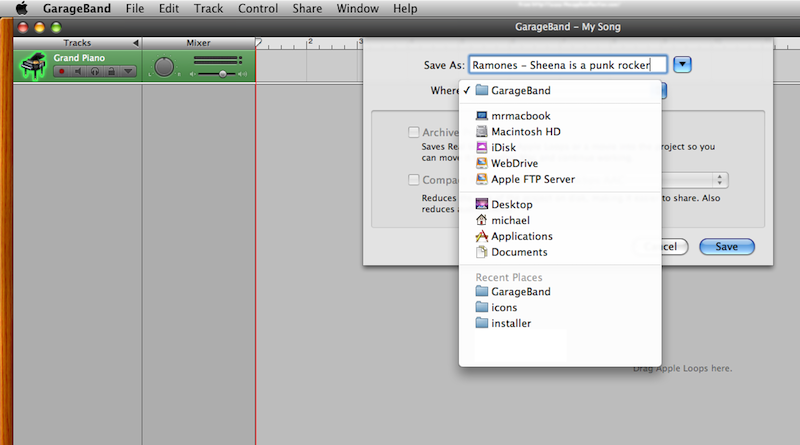Choose iDisk from the location list
800x445 pixels.
tap(504, 147)
